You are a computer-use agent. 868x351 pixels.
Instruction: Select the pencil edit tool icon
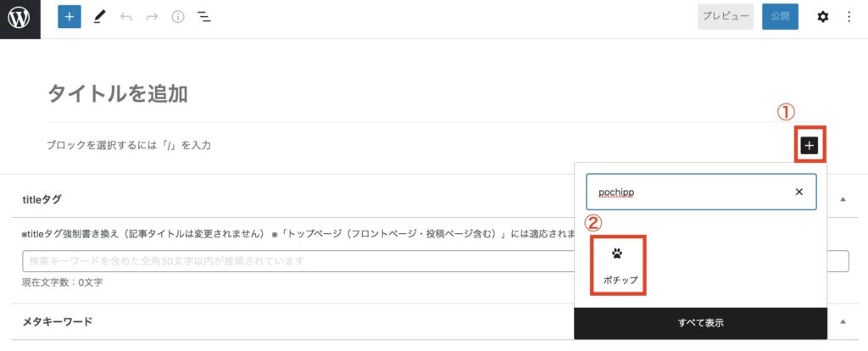click(99, 17)
